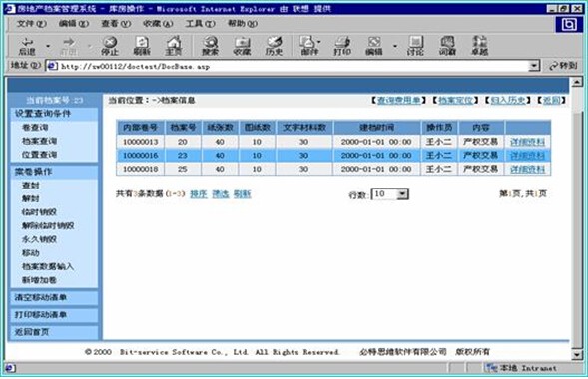Screen dimensions: 588x379
Task: Click 解封 in the sidebar
Action: tap(30, 198)
